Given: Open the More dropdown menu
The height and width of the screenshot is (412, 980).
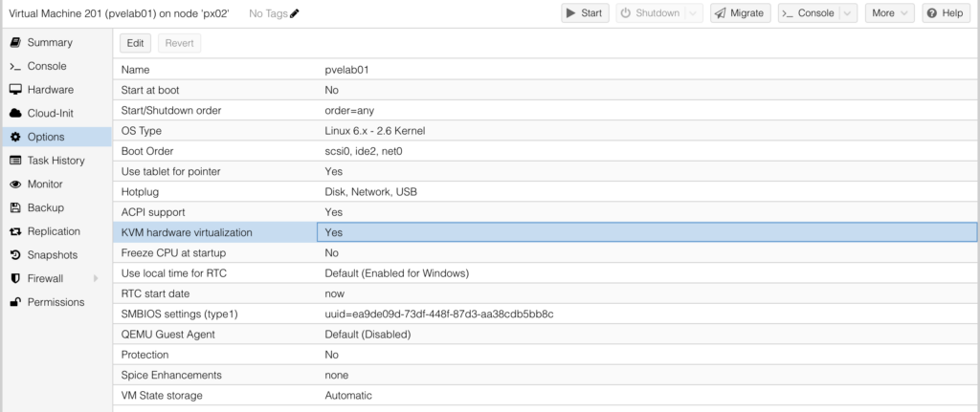Looking at the screenshot, I should pos(889,13).
